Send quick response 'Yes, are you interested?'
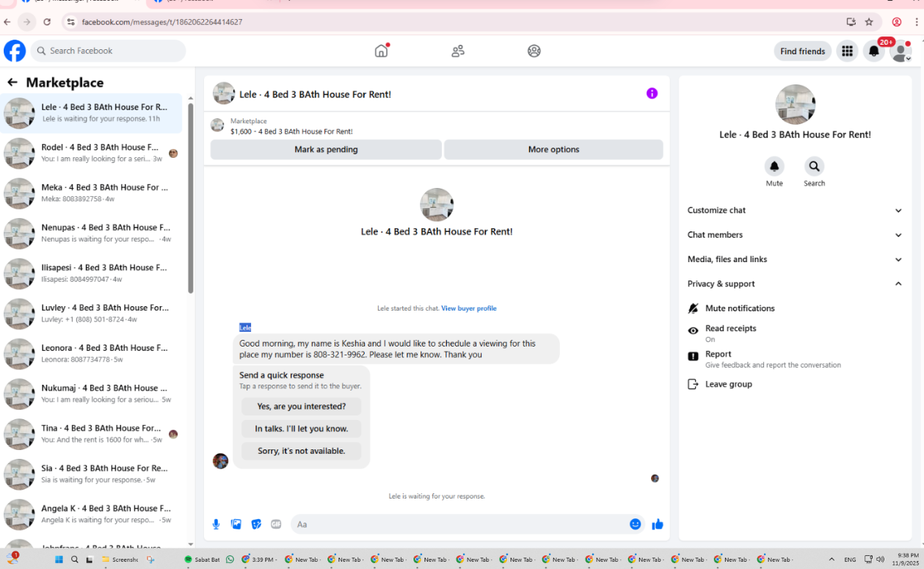This screenshot has width=924, height=569. [x=301, y=406]
